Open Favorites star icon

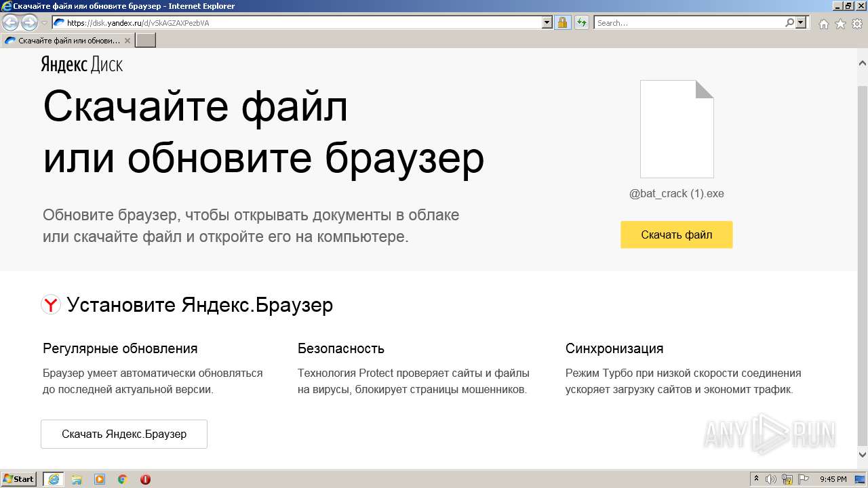(x=840, y=24)
